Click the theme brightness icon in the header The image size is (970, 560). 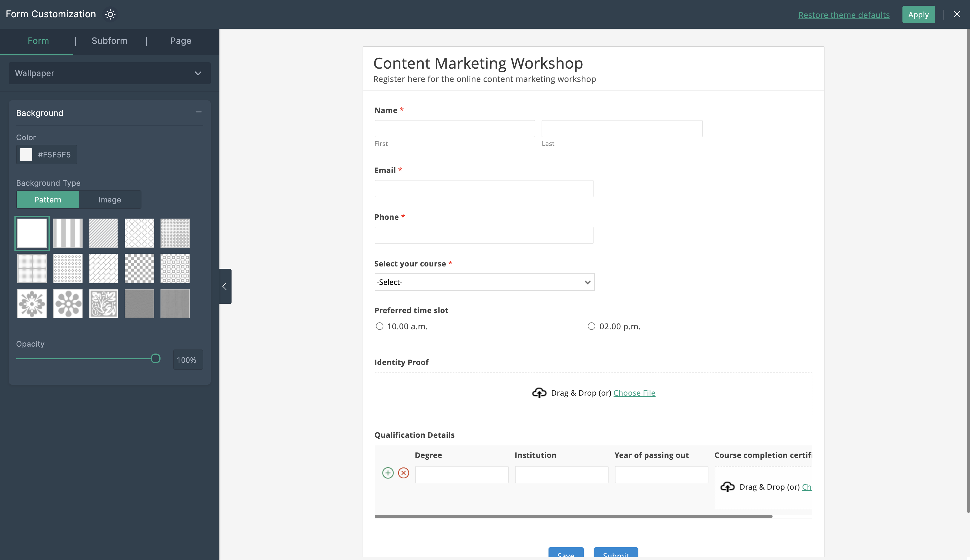click(x=110, y=14)
